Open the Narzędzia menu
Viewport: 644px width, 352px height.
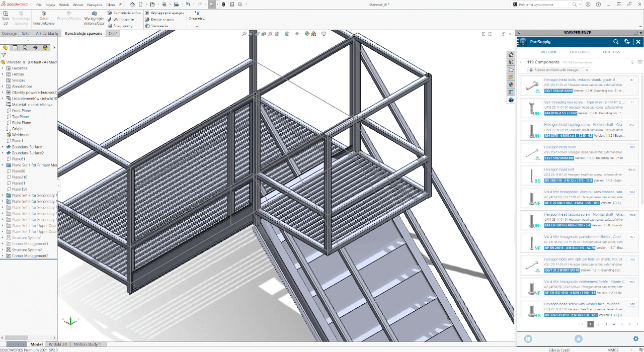tap(96, 5)
